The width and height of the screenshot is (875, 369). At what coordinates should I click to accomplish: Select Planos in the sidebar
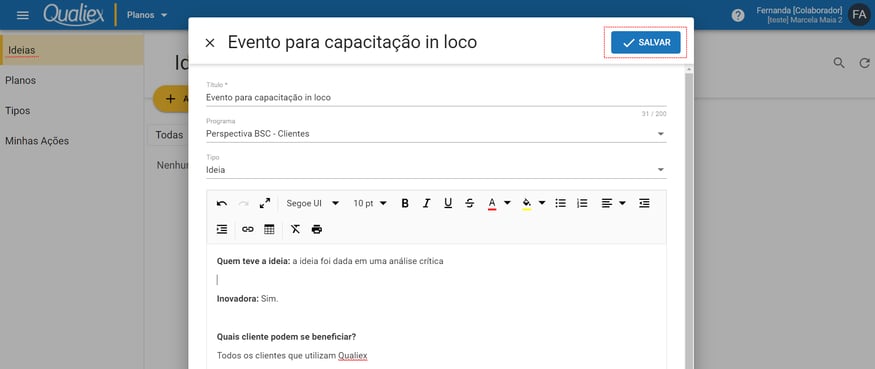click(x=72, y=80)
